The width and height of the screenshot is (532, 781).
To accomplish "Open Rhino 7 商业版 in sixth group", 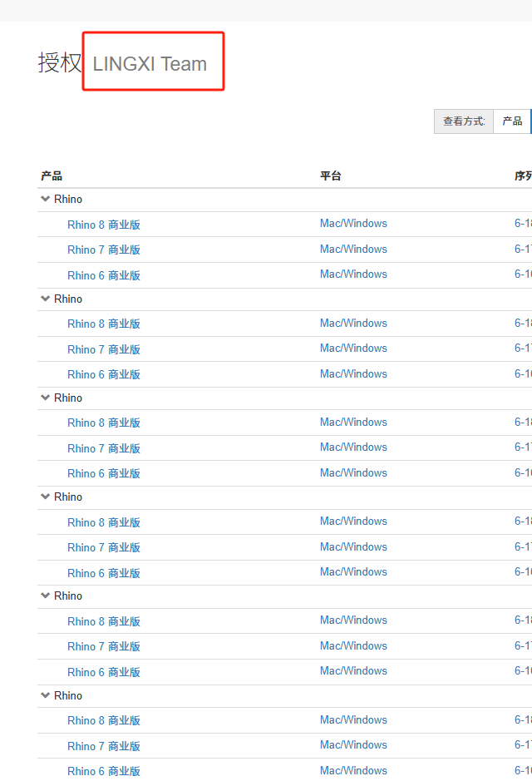I will [x=104, y=746].
